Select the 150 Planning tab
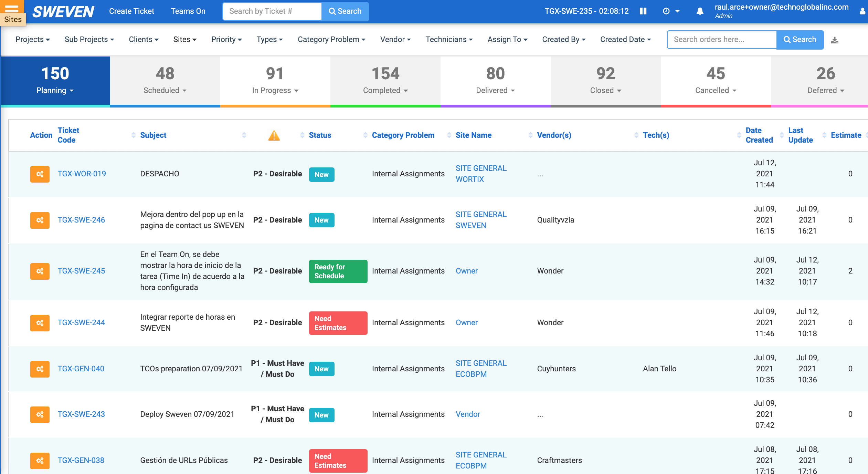The height and width of the screenshot is (474, 868). click(x=55, y=81)
